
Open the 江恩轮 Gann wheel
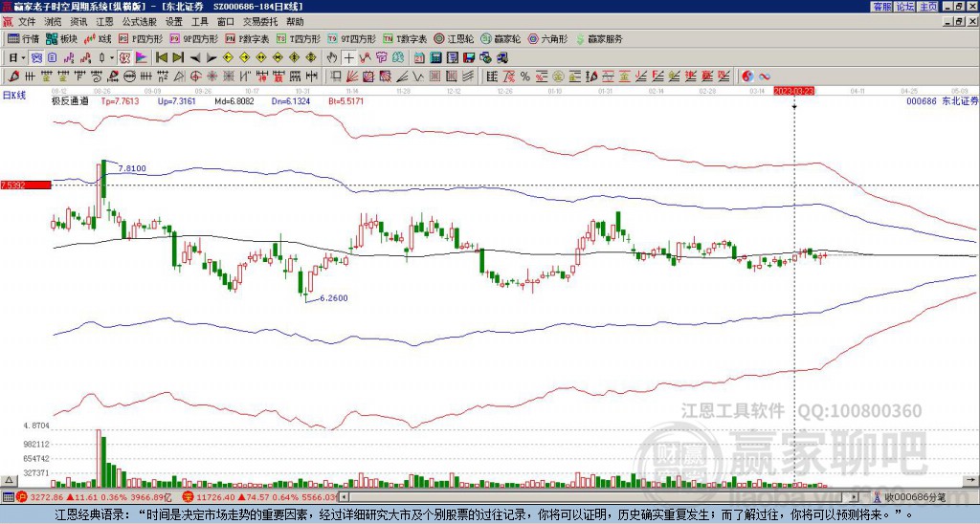(x=454, y=38)
